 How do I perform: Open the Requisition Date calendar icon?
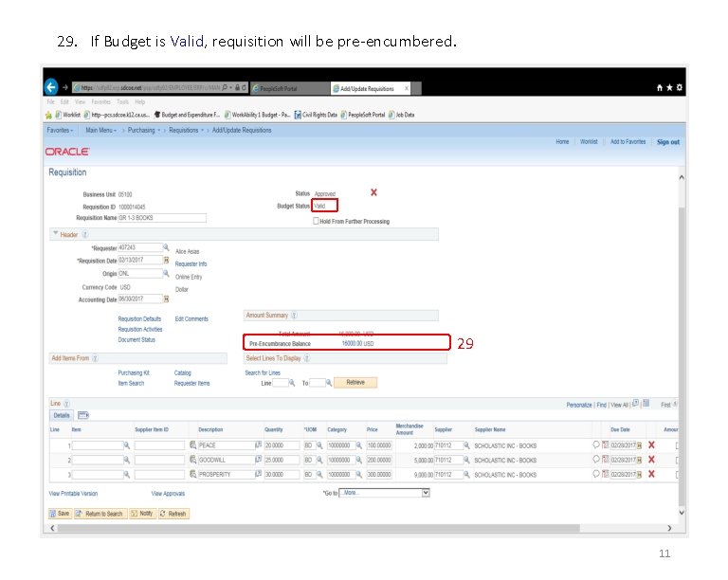point(166,261)
